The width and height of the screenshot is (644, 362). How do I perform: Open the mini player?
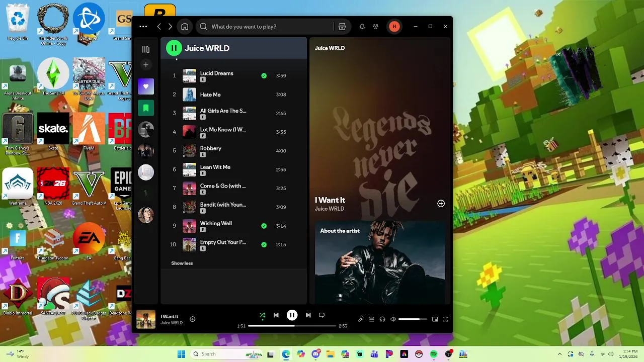[435, 319]
